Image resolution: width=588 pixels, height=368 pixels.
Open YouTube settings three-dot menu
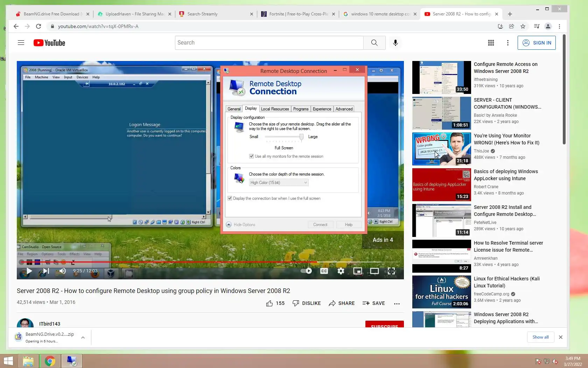click(508, 43)
